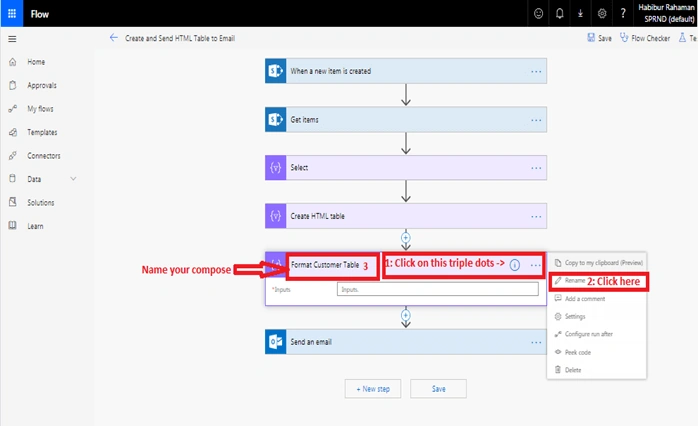This screenshot has width=698, height=426.
Task: Click the Create HTML table step icon
Action: click(x=276, y=216)
